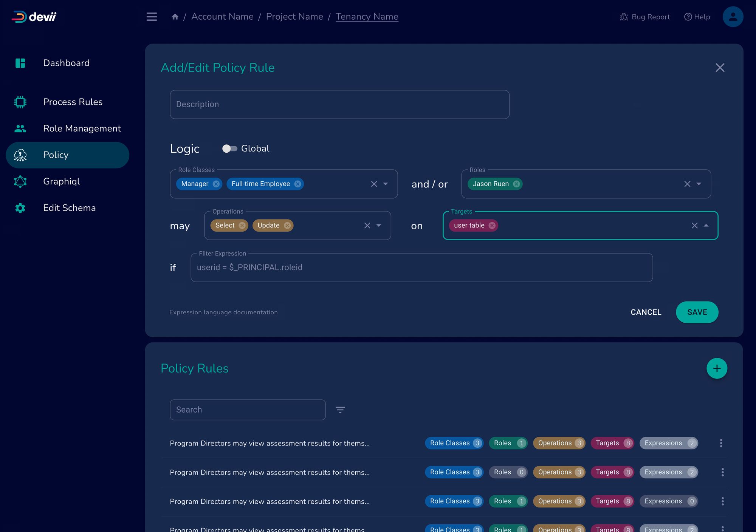
Task: Collapse the Targets field dropdown
Action: (706, 226)
